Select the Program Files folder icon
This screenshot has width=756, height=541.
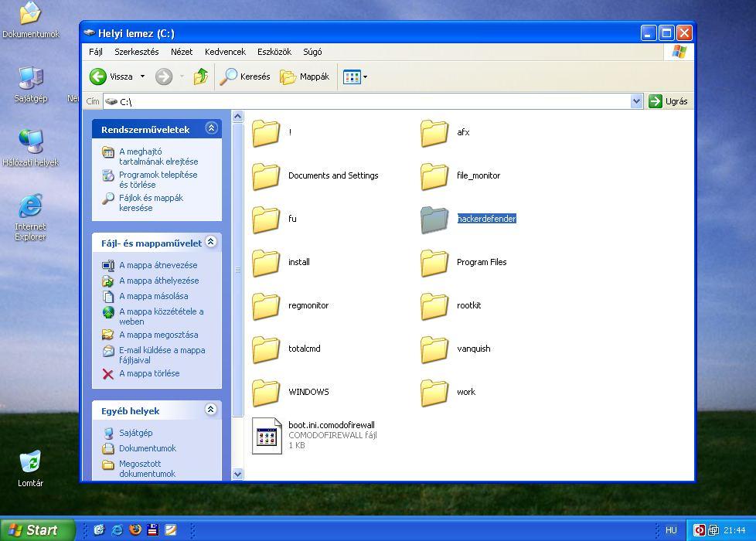click(x=434, y=263)
